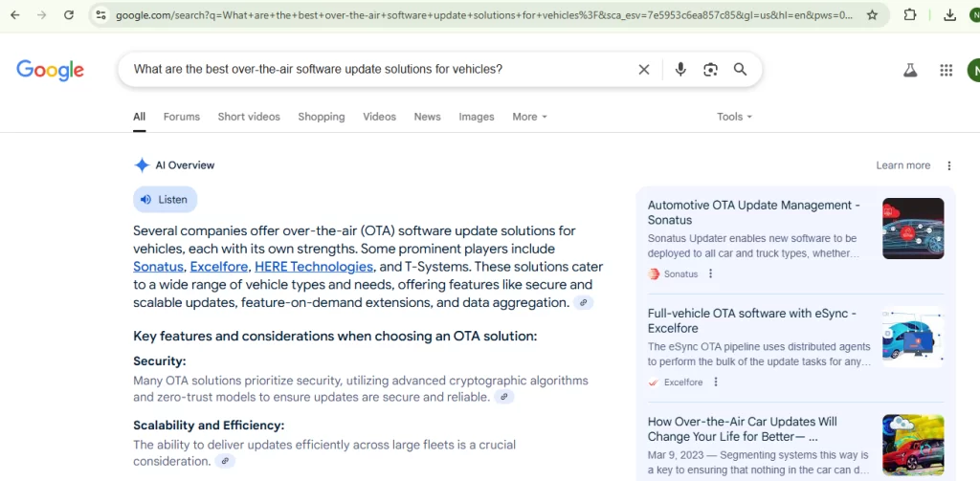Open three-dot menu beside Excelfore source
Image resolution: width=980 pixels, height=481 pixels.
click(716, 382)
